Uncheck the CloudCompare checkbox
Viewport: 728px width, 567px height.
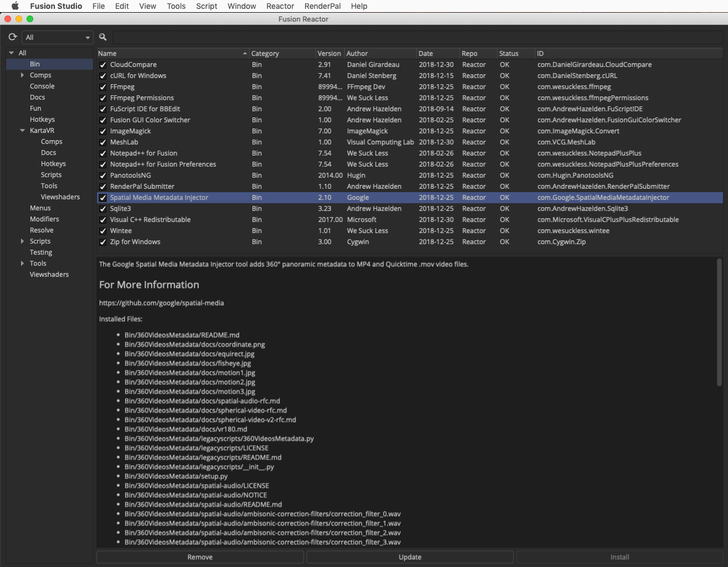(x=102, y=65)
